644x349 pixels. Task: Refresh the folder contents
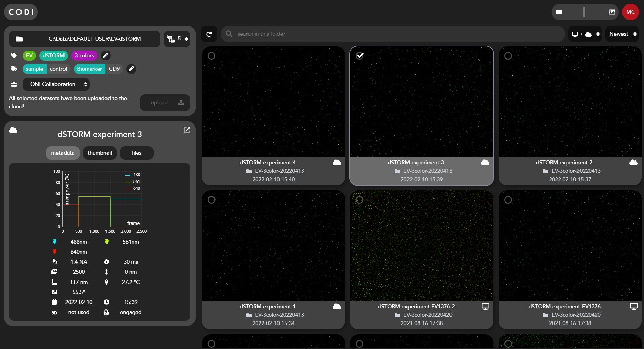[209, 34]
